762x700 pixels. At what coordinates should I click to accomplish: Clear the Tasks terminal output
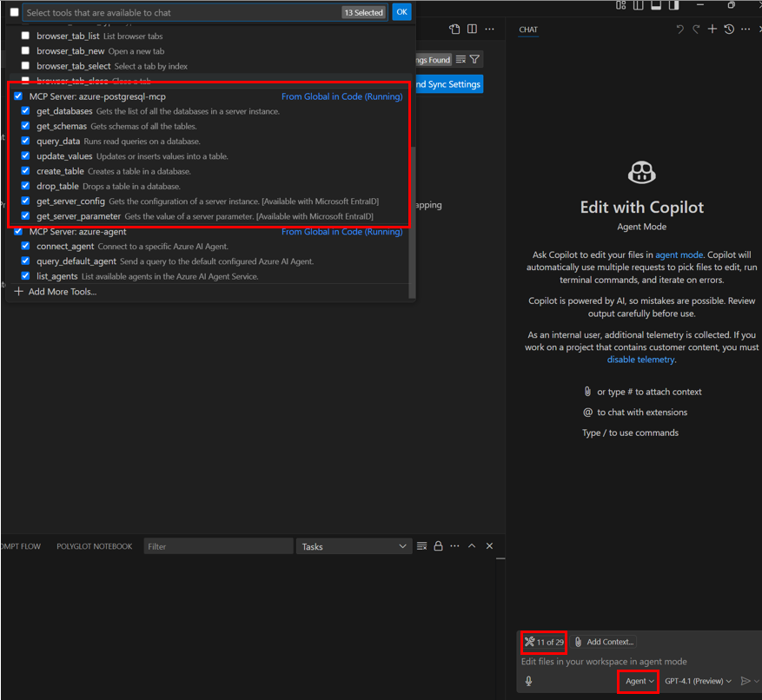[x=421, y=545]
